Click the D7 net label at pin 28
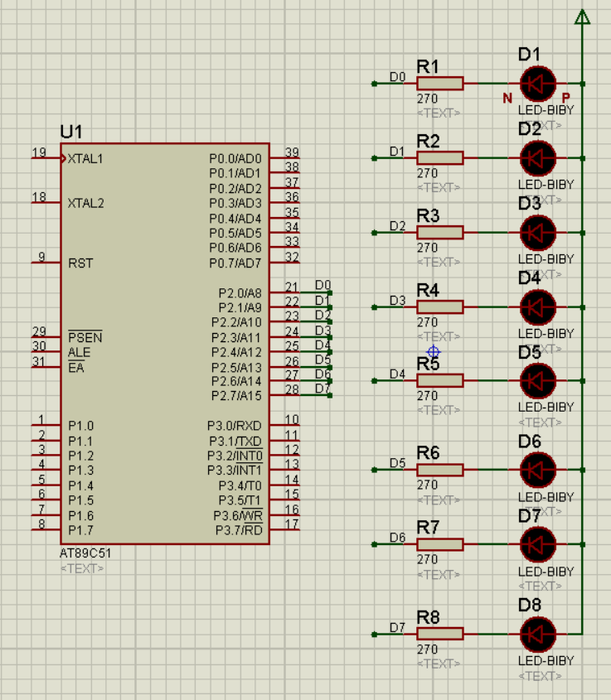611x700 pixels. [x=323, y=389]
